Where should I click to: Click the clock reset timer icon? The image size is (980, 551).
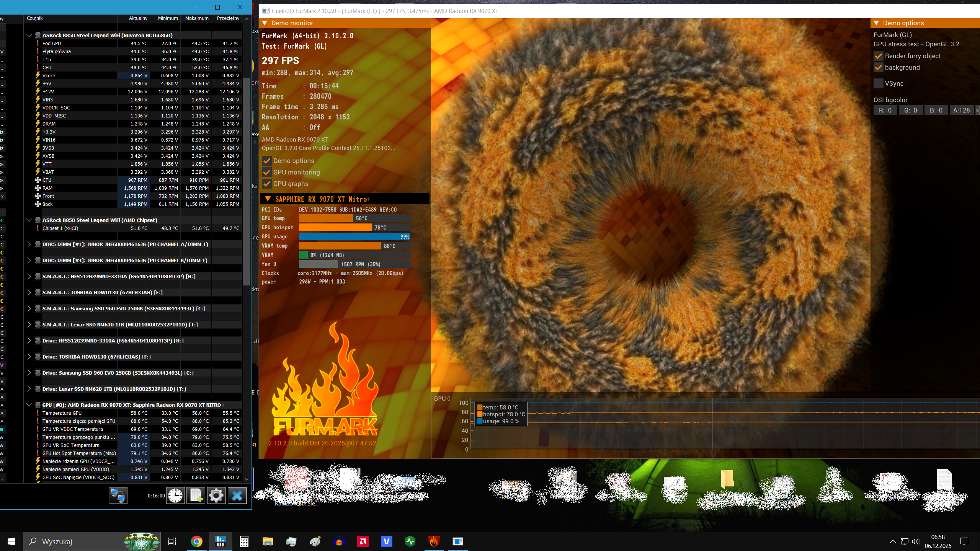[x=175, y=496]
